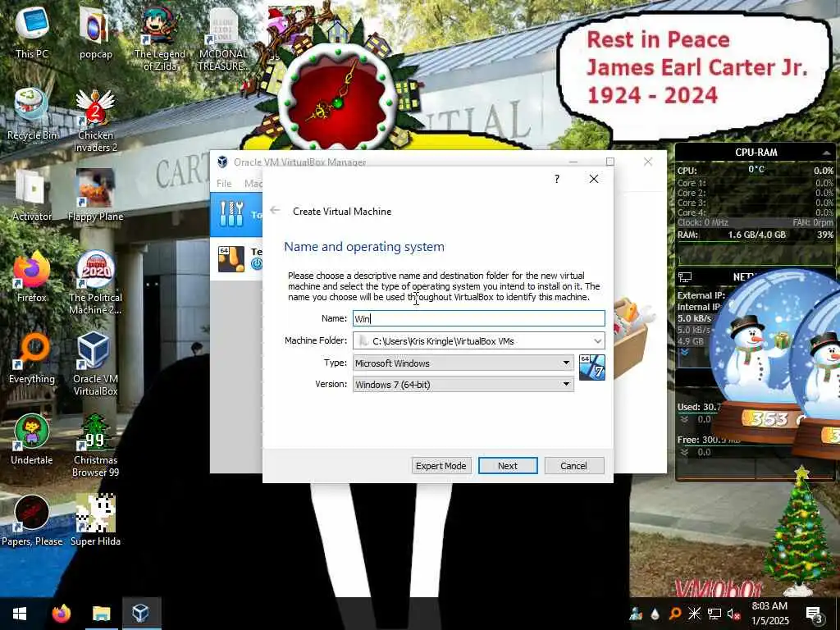This screenshot has height=630, width=840.
Task: Open network tray icon
Action: tap(714, 614)
